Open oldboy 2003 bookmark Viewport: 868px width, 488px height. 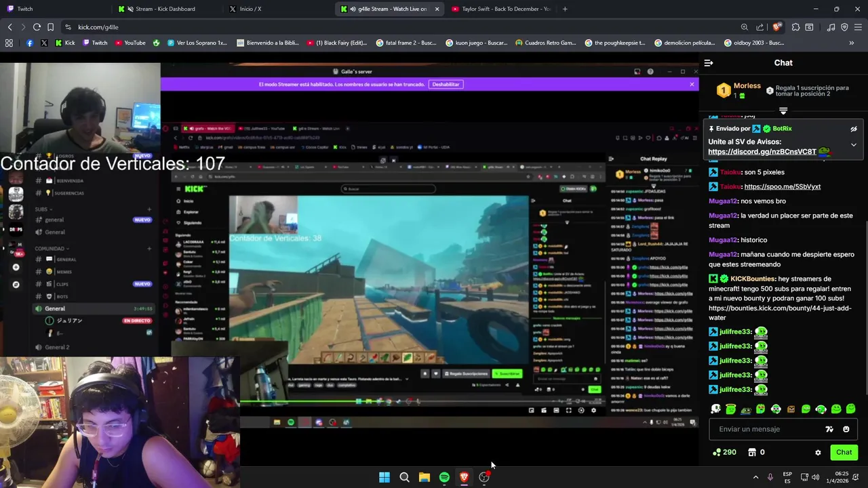(x=754, y=43)
